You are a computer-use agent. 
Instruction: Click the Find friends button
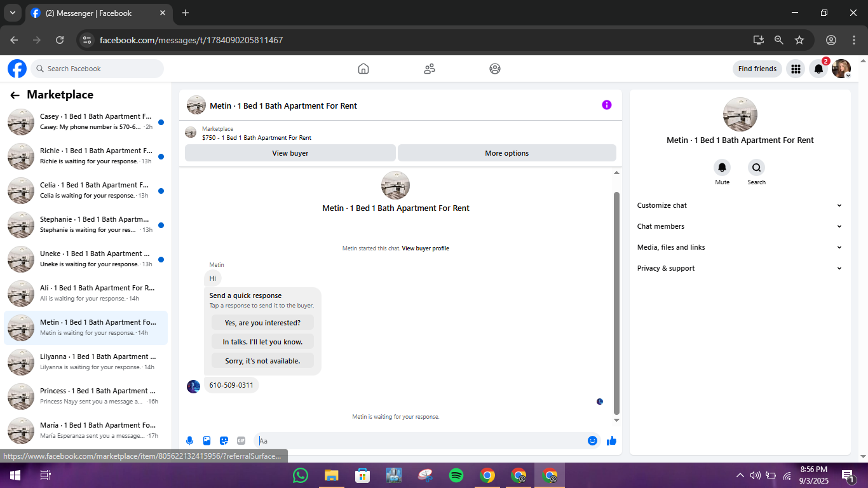point(757,69)
